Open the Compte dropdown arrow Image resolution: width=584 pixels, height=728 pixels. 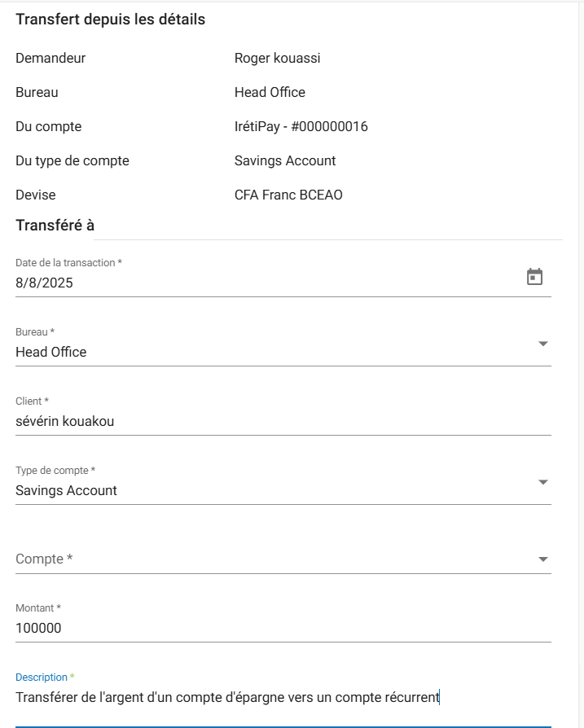pyautogui.click(x=542, y=559)
